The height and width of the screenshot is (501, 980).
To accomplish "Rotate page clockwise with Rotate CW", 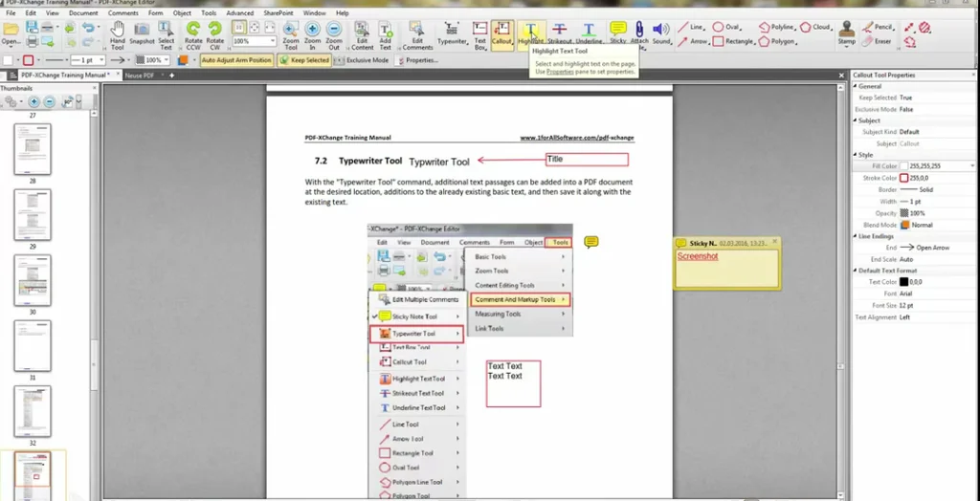I will pos(215,35).
